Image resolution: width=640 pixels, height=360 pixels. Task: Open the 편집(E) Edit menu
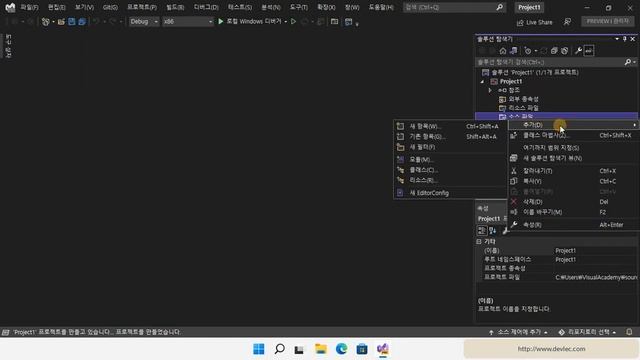click(x=56, y=7)
